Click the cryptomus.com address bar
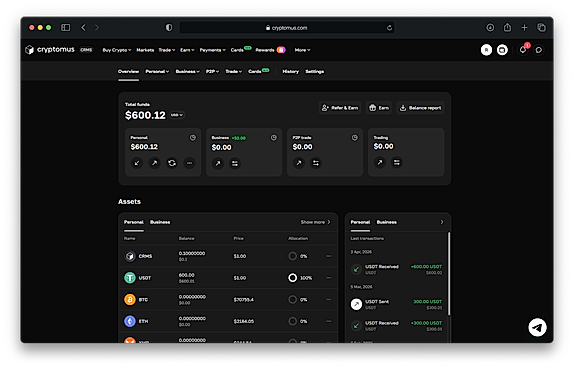Image resolution: width=574 pixels, height=368 pixels. pyautogui.click(x=287, y=27)
